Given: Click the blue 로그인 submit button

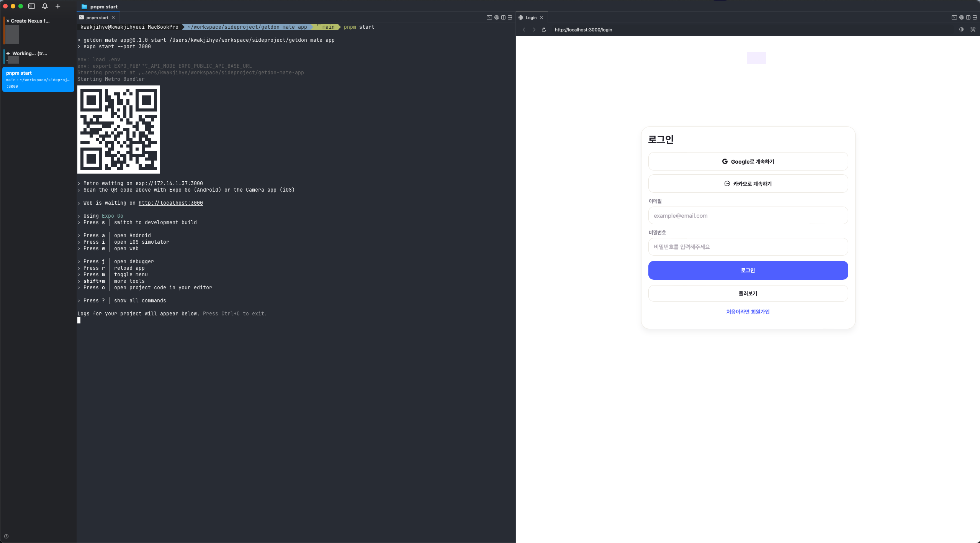Looking at the screenshot, I should pos(748,270).
